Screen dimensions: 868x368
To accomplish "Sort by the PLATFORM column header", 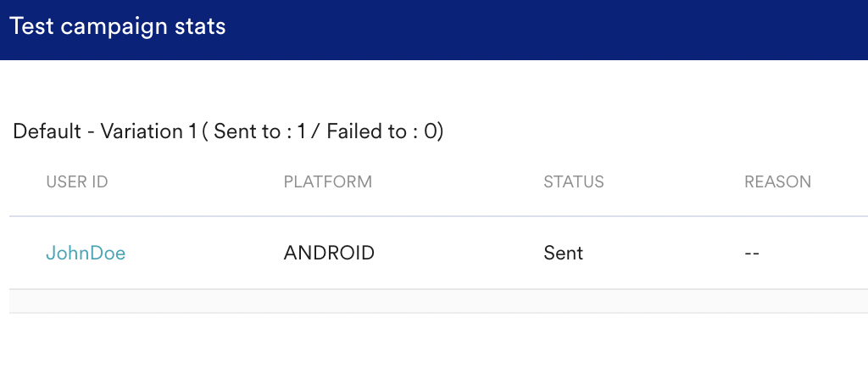I will (x=328, y=181).
